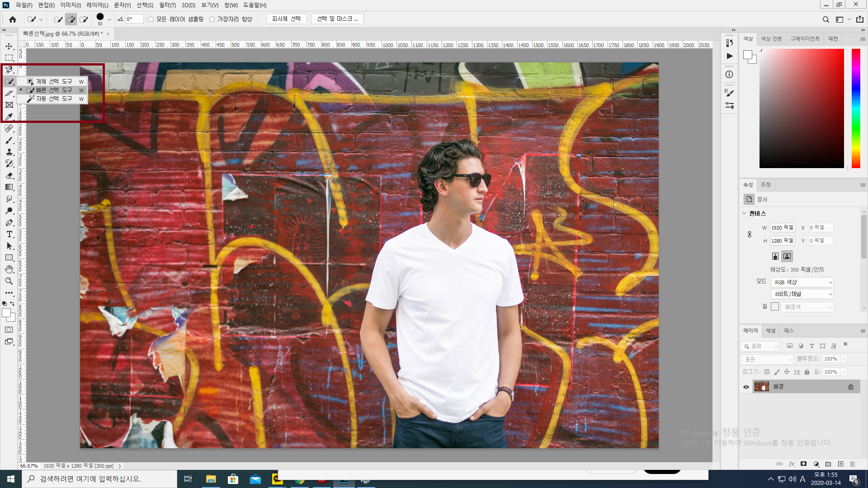Open the RGB 색상 mode dropdown

[802, 282]
